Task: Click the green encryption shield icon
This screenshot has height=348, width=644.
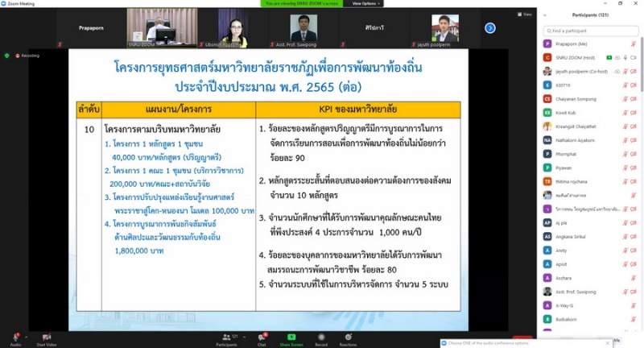Action: [7, 56]
